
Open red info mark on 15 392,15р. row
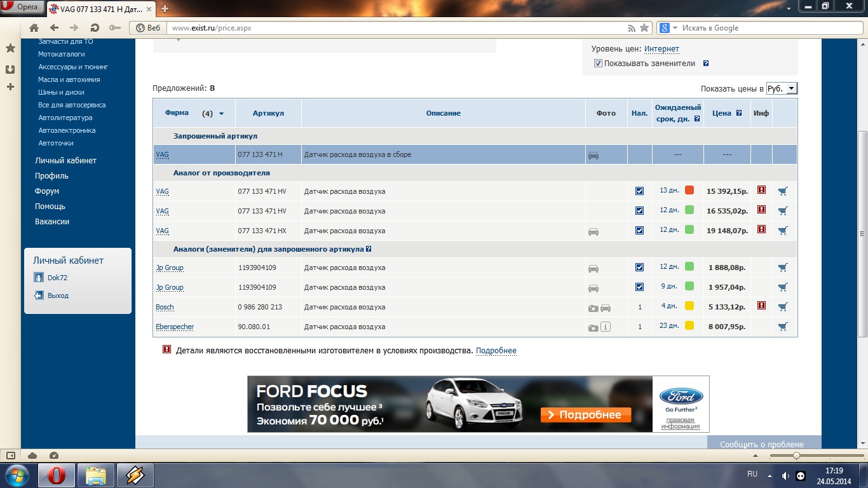(761, 190)
